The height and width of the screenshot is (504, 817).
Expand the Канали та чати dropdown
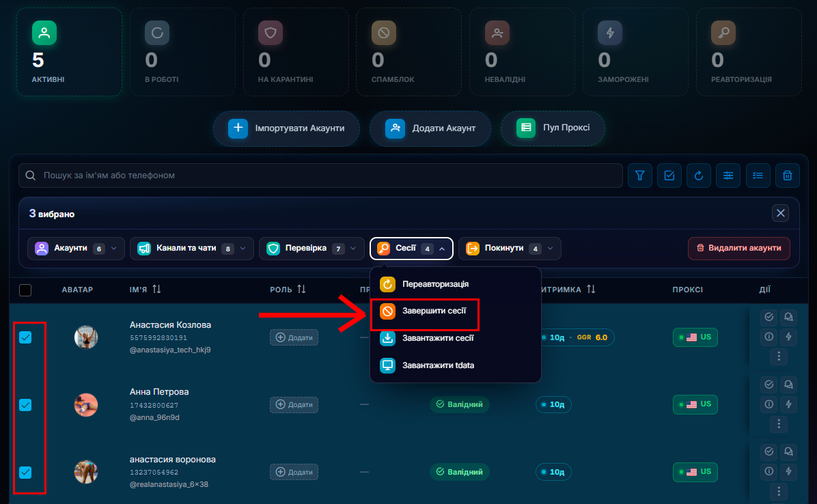tap(192, 249)
